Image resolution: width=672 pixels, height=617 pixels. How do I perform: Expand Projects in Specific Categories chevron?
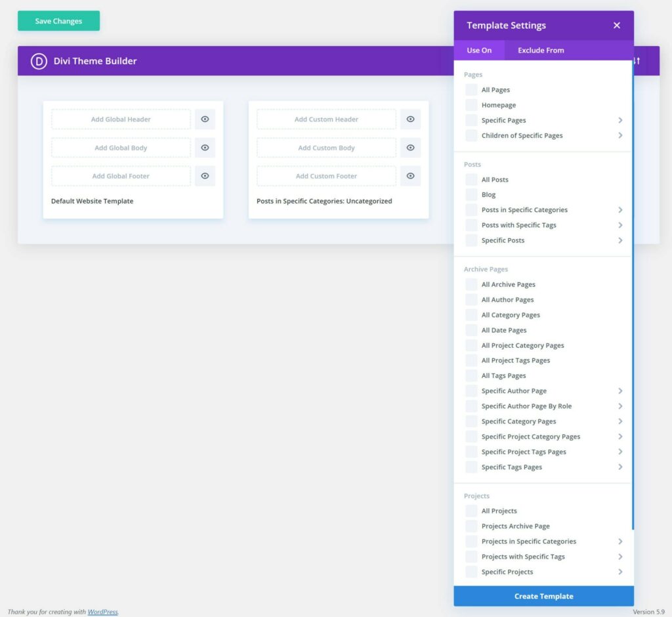[620, 542]
